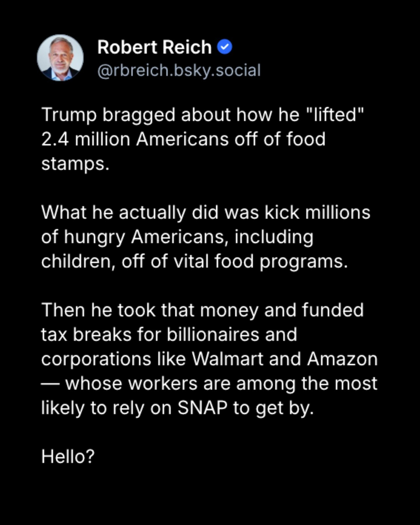Open the @rbreich.bsky.social handle link
The height and width of the screenshot is (525, 420).
coord(179,71)
